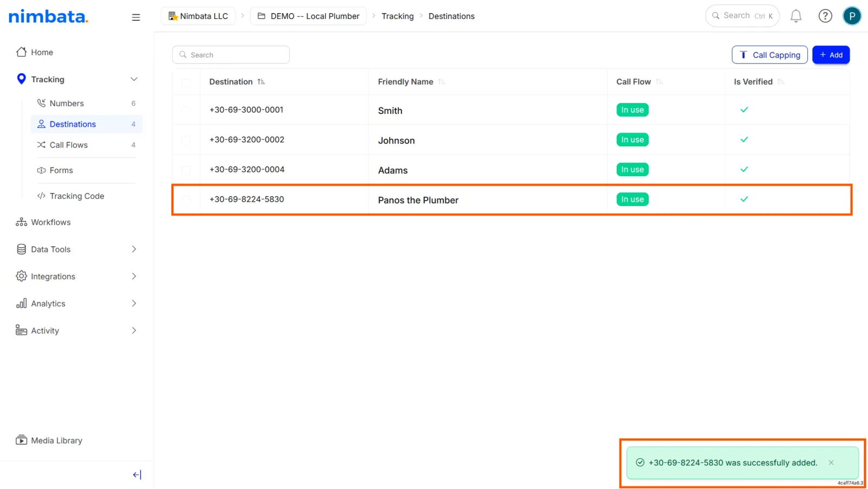Open Call Capping settings

click(770, 55)
